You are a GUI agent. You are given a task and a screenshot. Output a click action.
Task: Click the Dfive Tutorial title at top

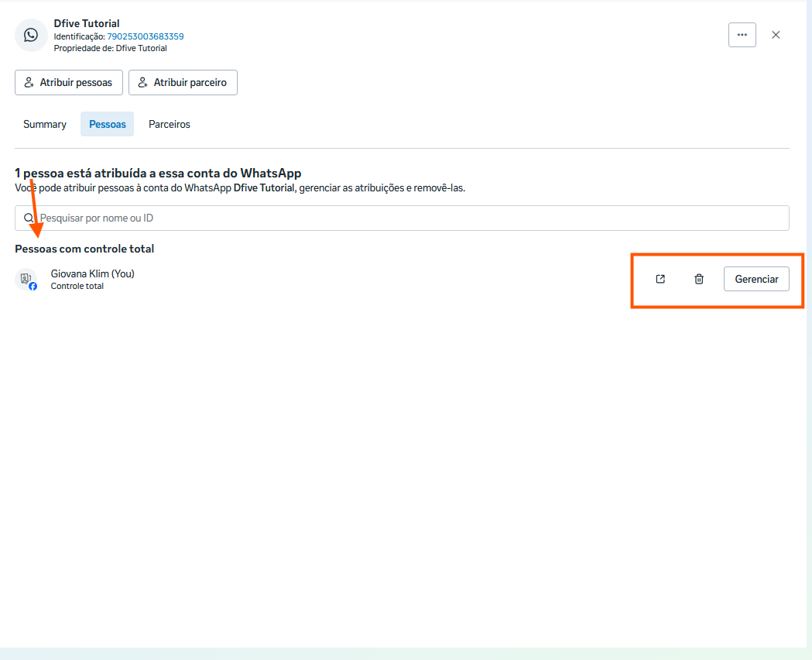(x=87, y=24)
